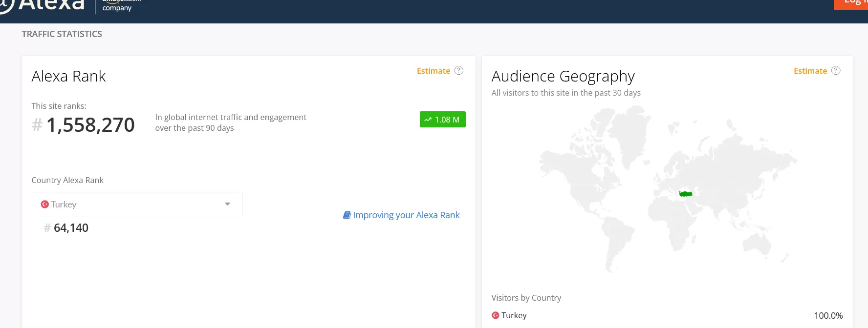868x328 pixels.
Task: Click the 100.0% visitors percentage
Action: (828, 316)
